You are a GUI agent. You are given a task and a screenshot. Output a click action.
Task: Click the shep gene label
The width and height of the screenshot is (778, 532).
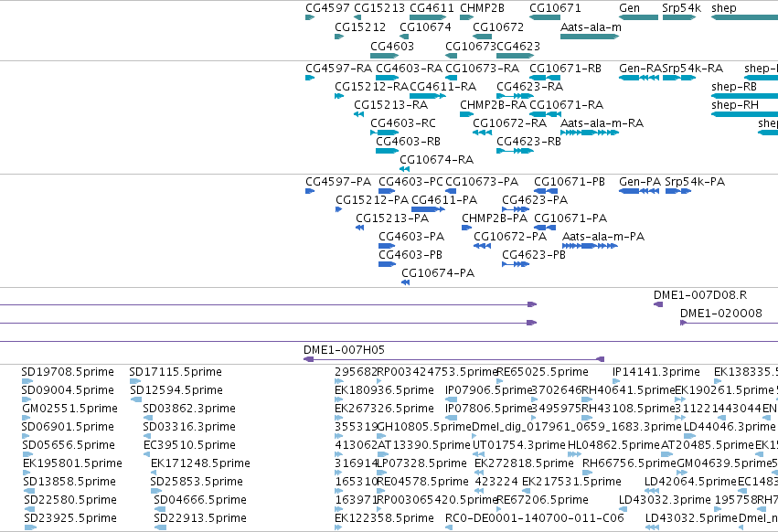coord(724,8)
